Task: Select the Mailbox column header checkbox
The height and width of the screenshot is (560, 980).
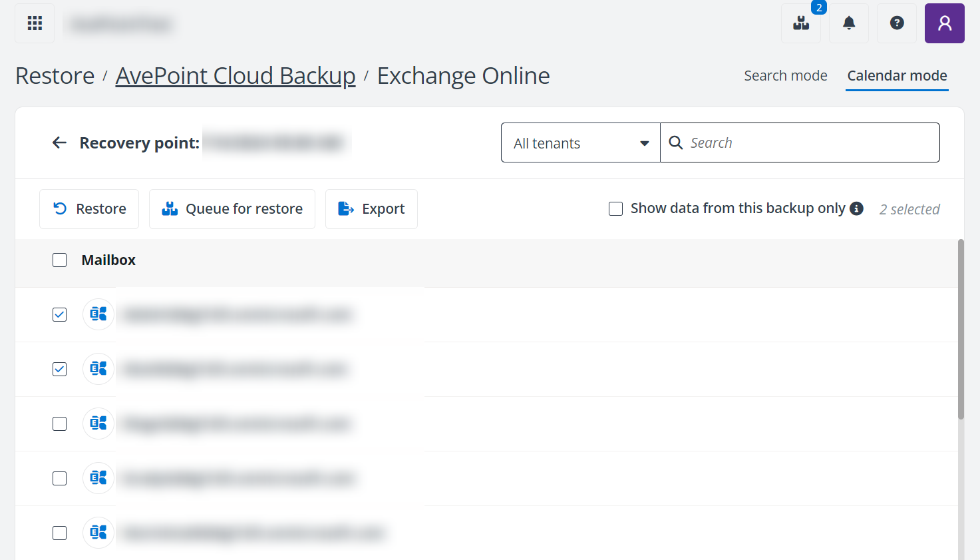Action: tap(59, 260)
